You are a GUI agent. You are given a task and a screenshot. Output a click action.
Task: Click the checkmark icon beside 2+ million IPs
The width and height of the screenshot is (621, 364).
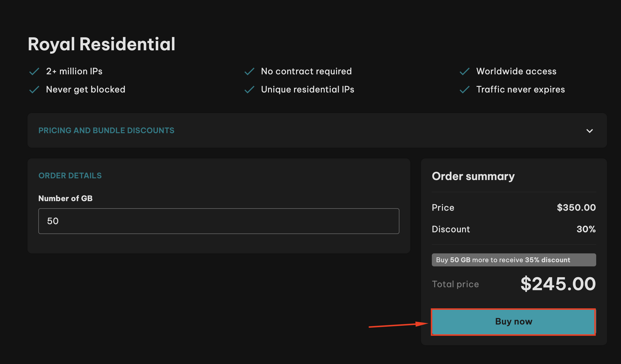pos(34,71)
